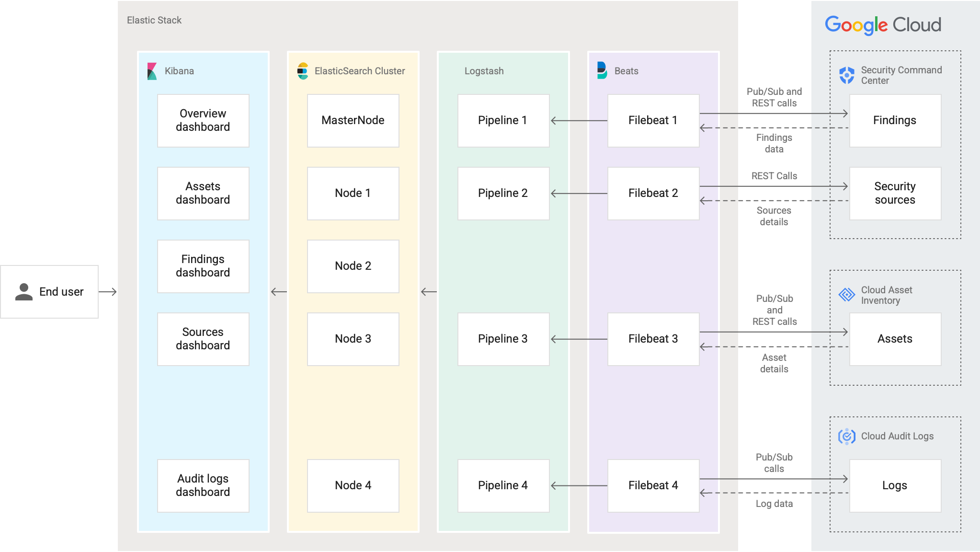Select the Audit logs dashboard item
This screenshot has height=552, width=980.
203,485
